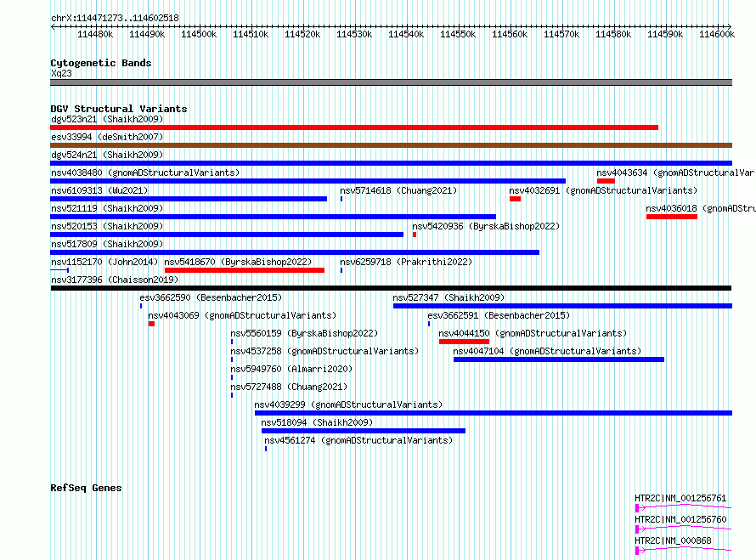756x560 pixels.
Task: Click the Cytogenetic Bands track title
Action: (101, 63)
